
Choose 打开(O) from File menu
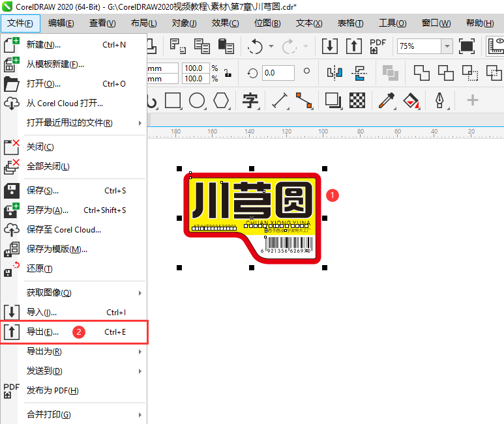pos(74,84)
